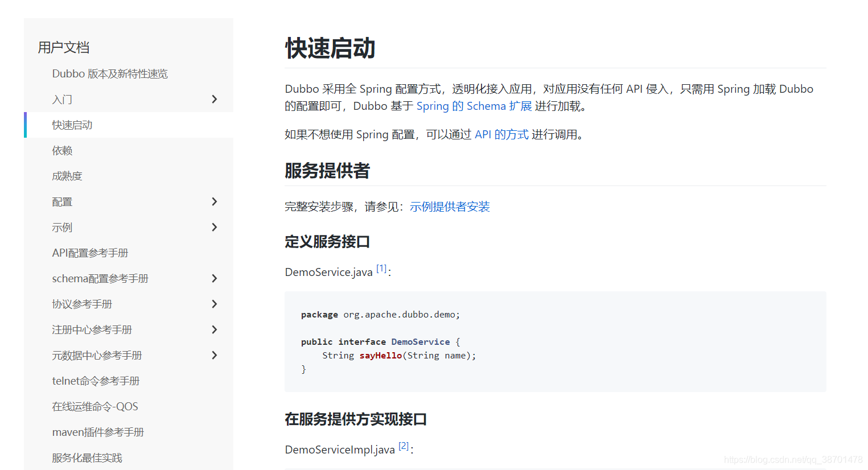
Task: Open telnet命令参考手册 page
Action: [x=96, y=381]
